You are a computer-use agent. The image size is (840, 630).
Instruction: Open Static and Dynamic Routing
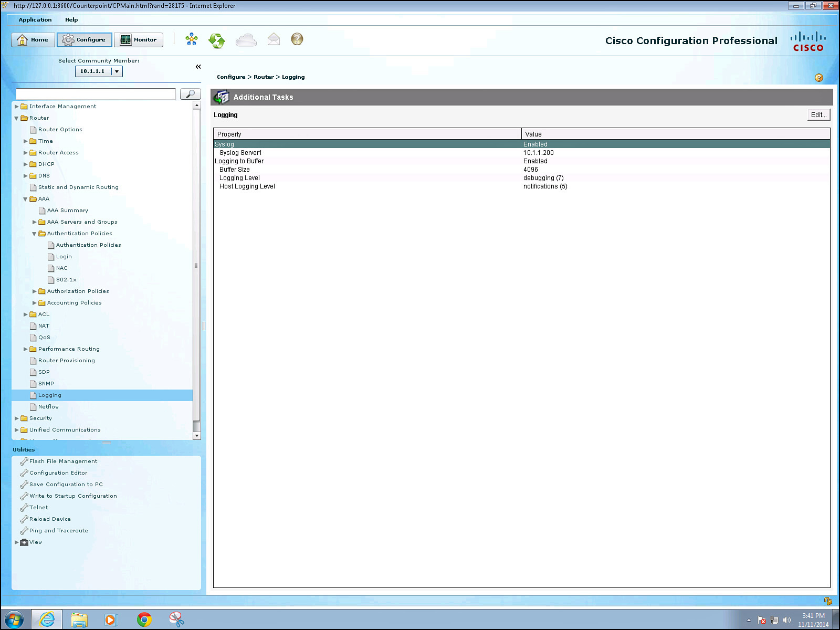click(78, 187)
